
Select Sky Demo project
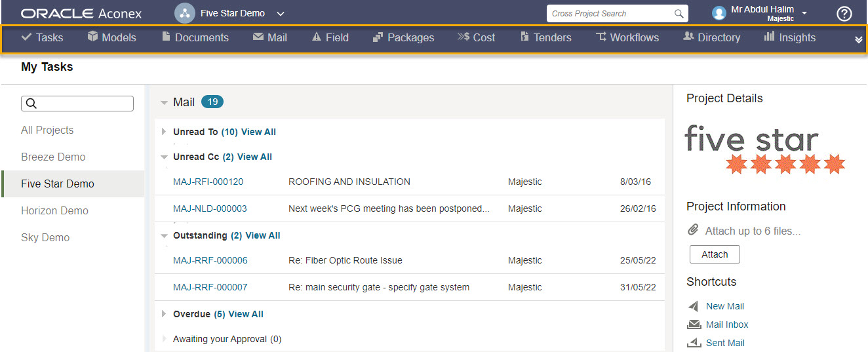tap(45, 237)
